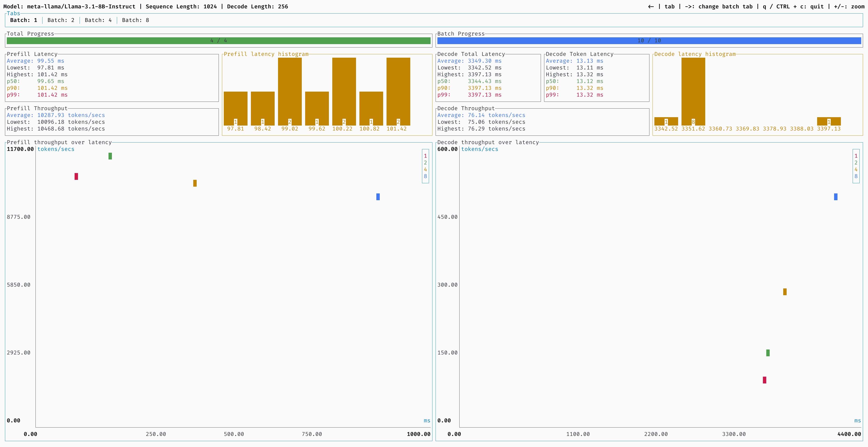This screenshot has height=447, width=868.
Task: Select legend entry 4 in Decode throughput chart
Action: pyautogui.click(x=856, y=170)
